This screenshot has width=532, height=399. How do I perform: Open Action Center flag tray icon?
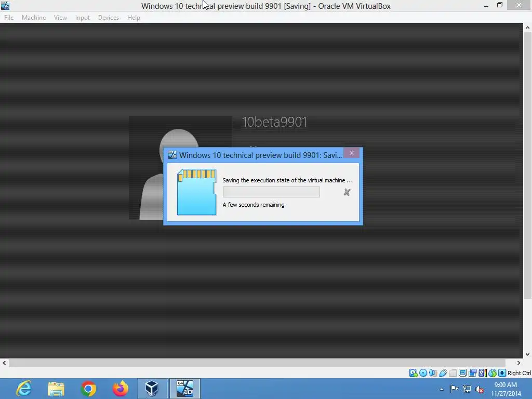[x=454, y=389]
